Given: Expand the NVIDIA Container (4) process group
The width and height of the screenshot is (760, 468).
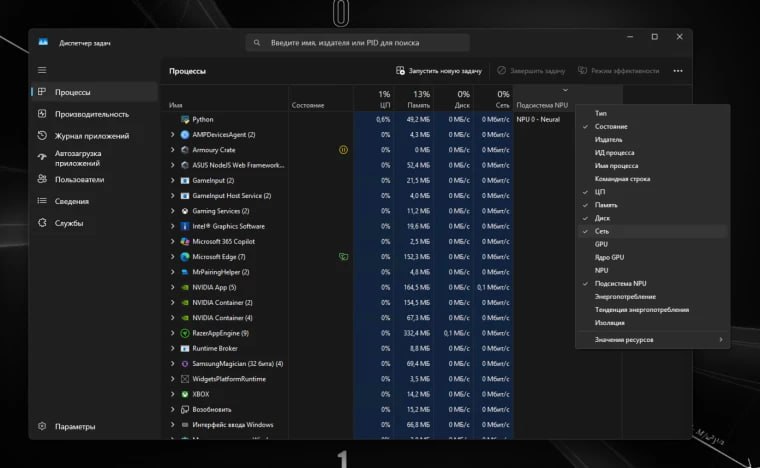Looking at the screenshot, I should [x=173, y=318].
